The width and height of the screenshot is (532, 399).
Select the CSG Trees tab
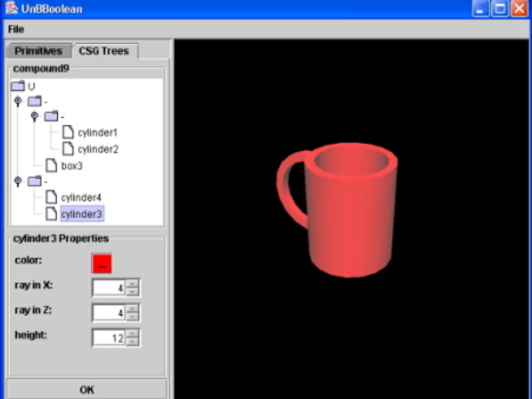click(x=104, y=51)
